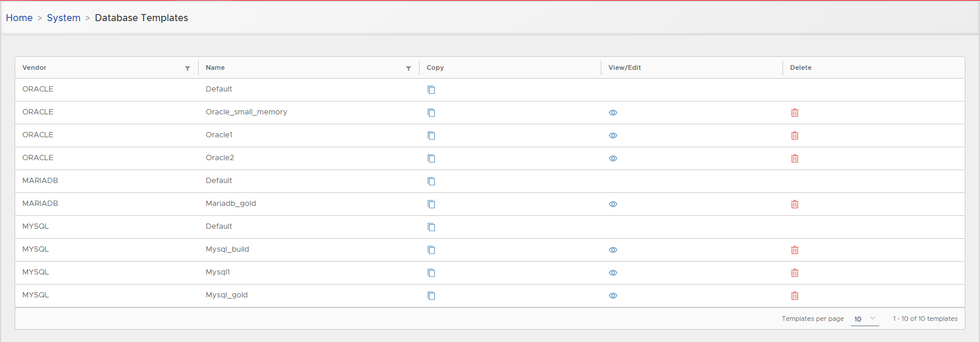Copy the Oracle_small_memory template
980x342 pixels.
pos(431,113)
